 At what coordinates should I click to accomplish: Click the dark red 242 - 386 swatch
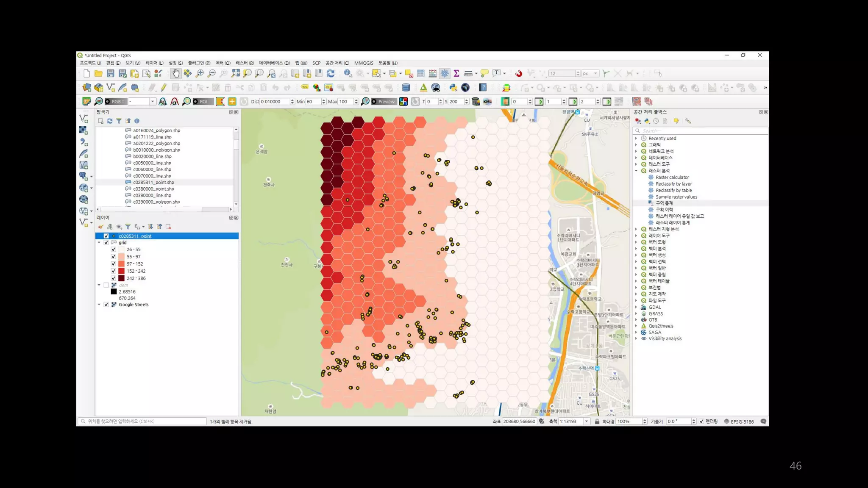[121, 278]
